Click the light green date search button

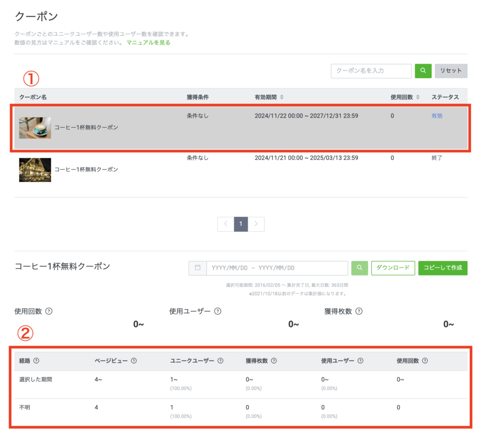[359, 268]
